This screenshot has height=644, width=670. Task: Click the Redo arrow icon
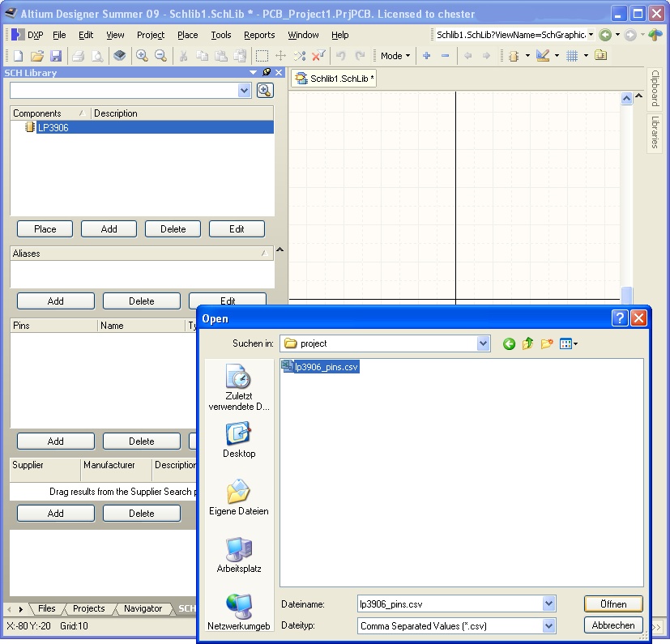click(361, 56)
